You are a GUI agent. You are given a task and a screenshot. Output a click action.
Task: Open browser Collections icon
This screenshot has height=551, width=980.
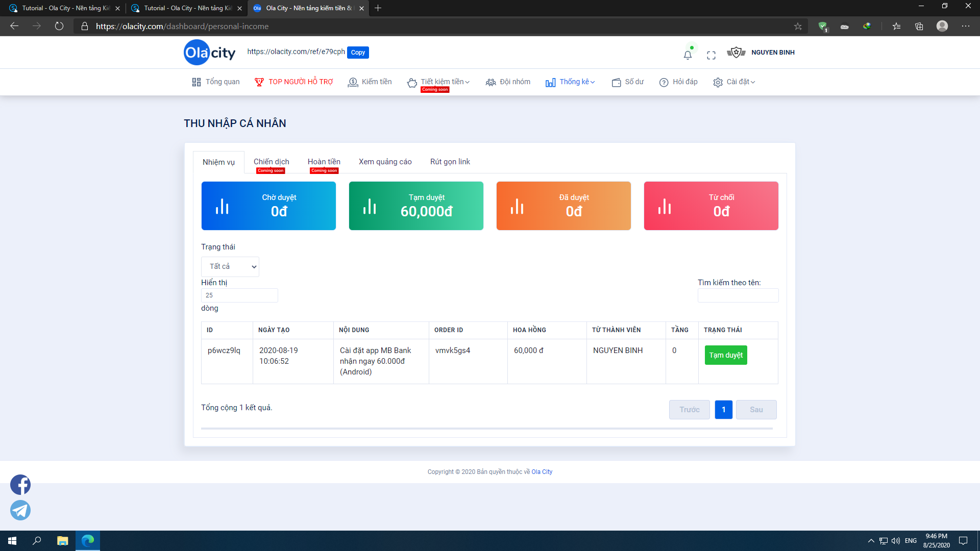tap(919, 27)
